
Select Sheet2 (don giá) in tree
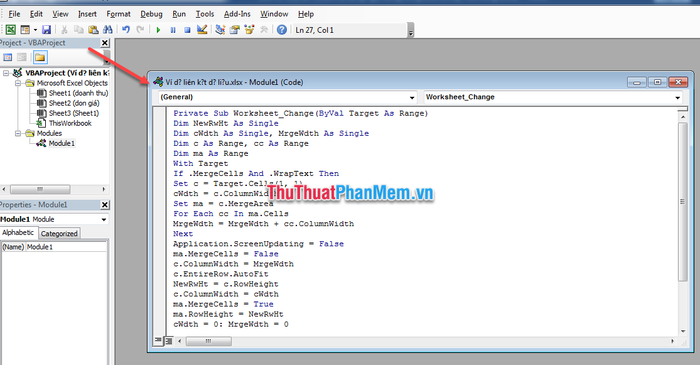point(74,103)
